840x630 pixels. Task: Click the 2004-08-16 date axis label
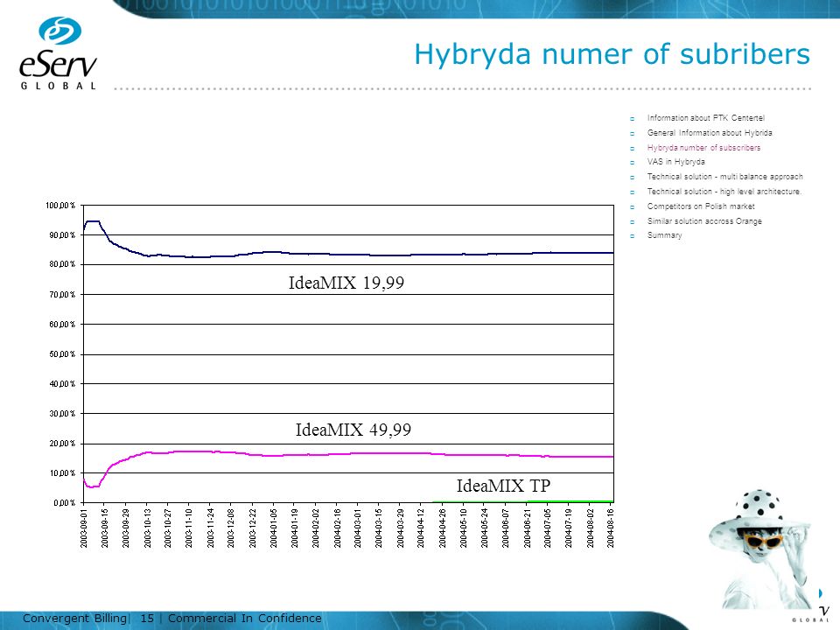click(x=610, y=528)
